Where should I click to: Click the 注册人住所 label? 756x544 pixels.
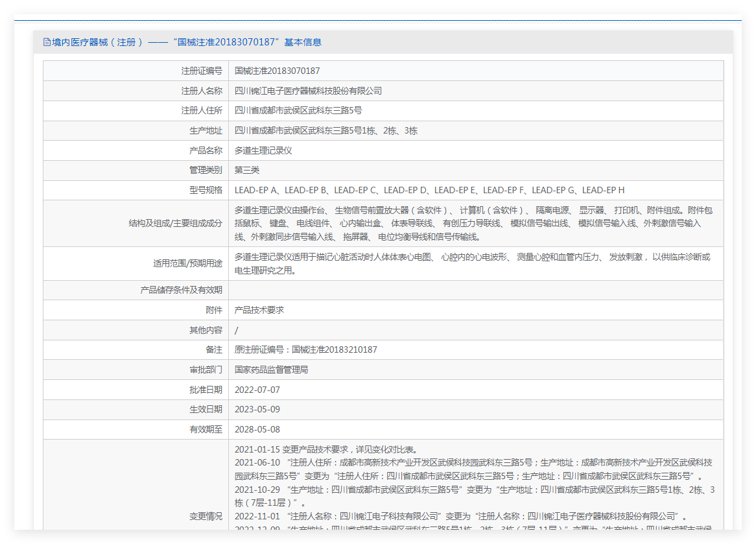click(202, 111)
